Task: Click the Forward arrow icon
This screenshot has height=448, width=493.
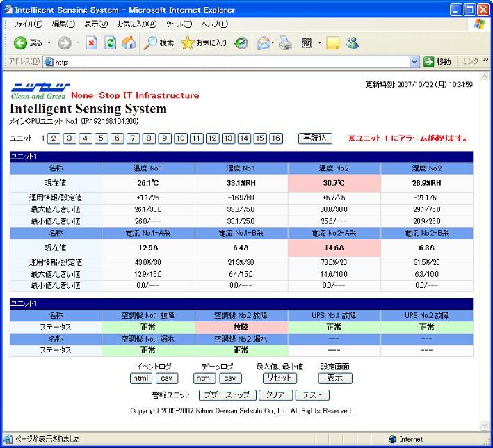Action: click(65, 43)
